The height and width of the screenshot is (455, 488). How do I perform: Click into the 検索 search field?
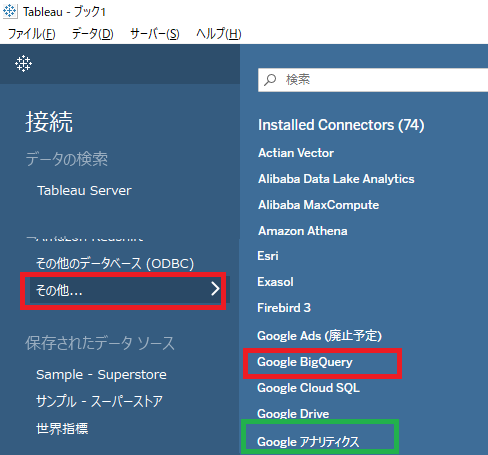pyautogui.click(x=373, y=80)
